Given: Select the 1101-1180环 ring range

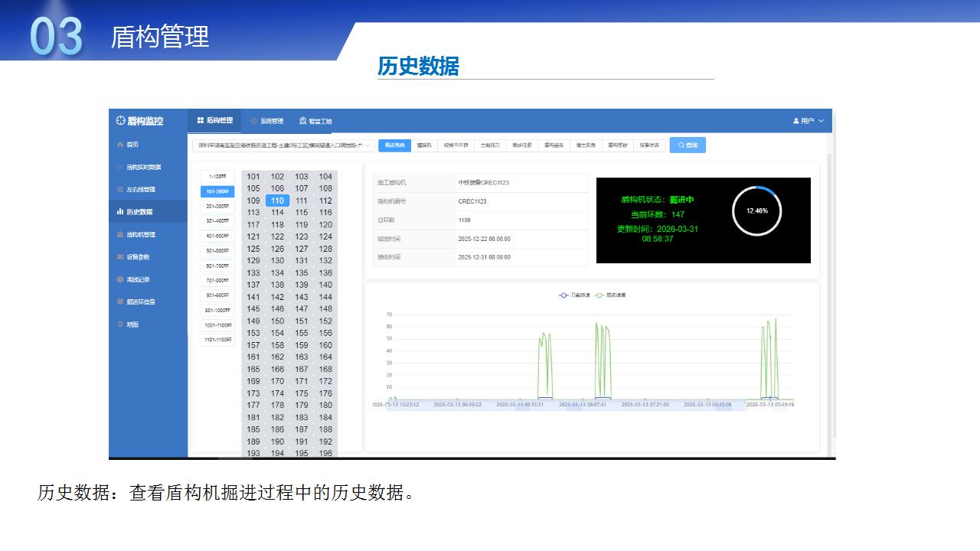Looking at the screenshot, I should click(217, 340).
